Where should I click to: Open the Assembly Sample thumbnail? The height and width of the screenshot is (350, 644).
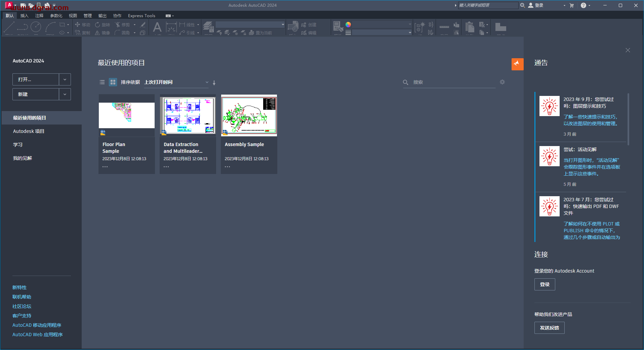(249, 115)
